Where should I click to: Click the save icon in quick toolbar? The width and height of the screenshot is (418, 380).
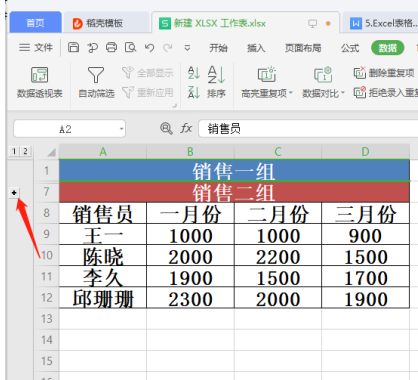click(73, 47)
